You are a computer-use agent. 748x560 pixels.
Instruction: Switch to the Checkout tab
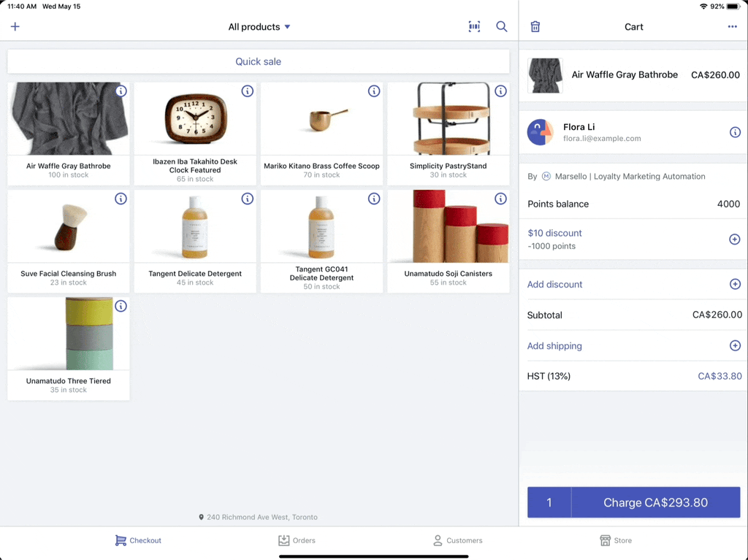click(x=138, y=540)
